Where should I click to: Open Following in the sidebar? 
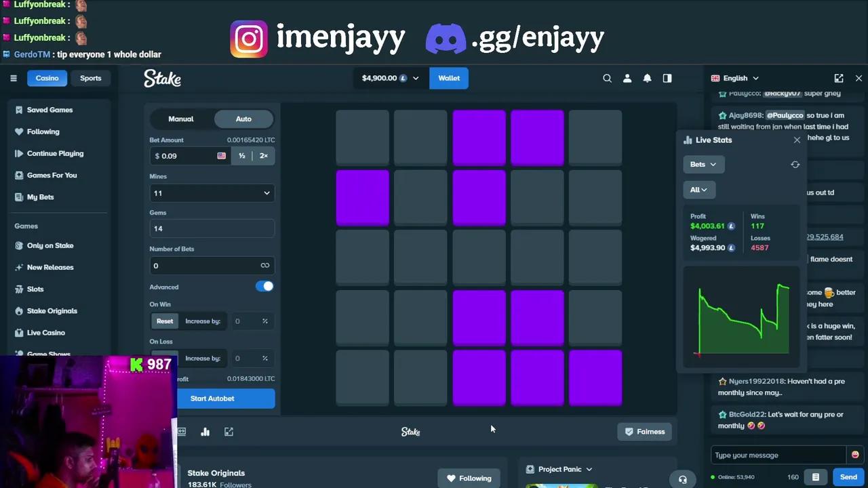(58, 131)
